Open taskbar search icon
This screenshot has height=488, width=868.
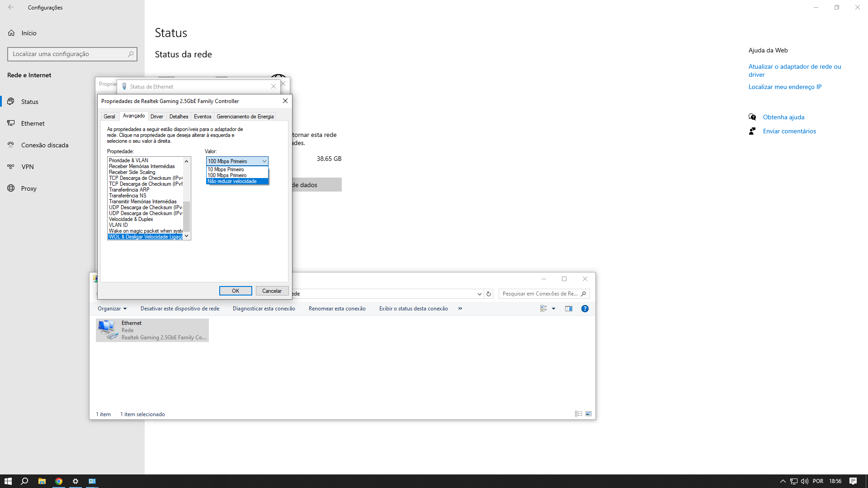click(25, 481)
